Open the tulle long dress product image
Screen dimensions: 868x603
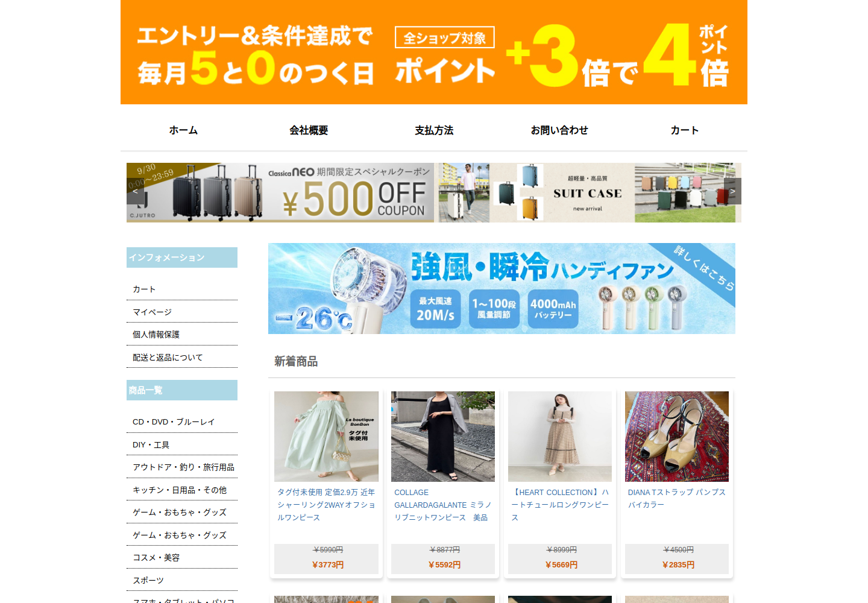(x=560, y=437)
